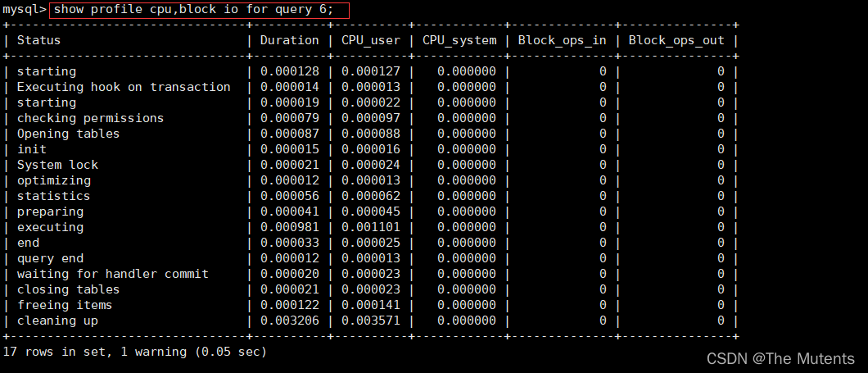Select the Block_ops_in column header
Screen dimensions: 868x373
563,40
